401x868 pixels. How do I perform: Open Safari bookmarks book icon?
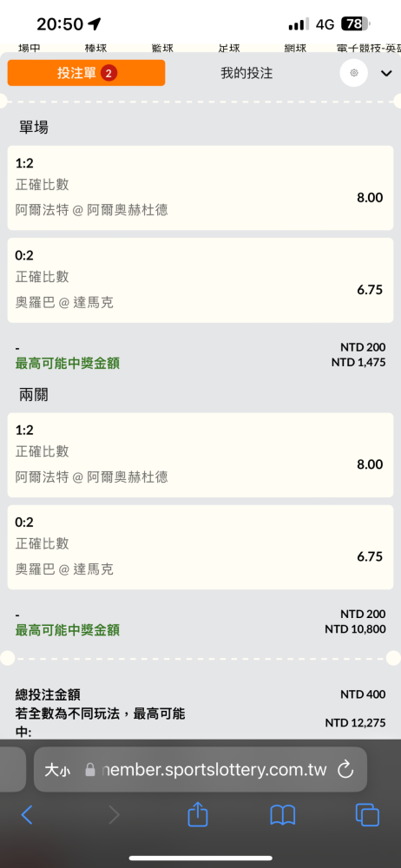coord(282,815)
